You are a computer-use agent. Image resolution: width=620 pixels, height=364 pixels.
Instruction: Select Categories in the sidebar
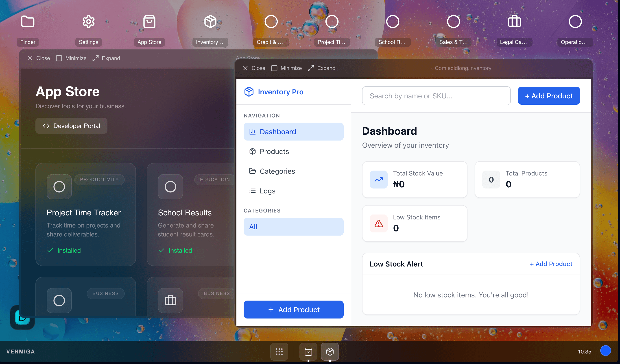point(277,171)
